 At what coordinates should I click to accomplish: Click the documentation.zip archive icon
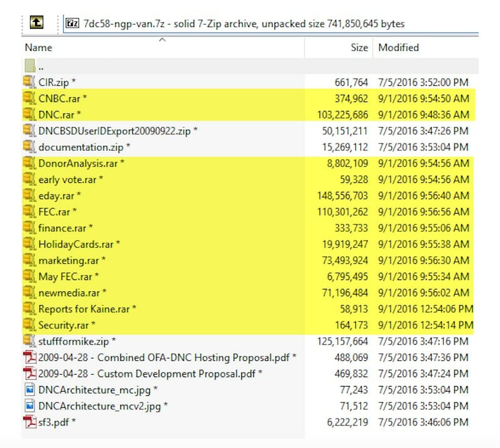pyautogui.click(x=29, y=147)
